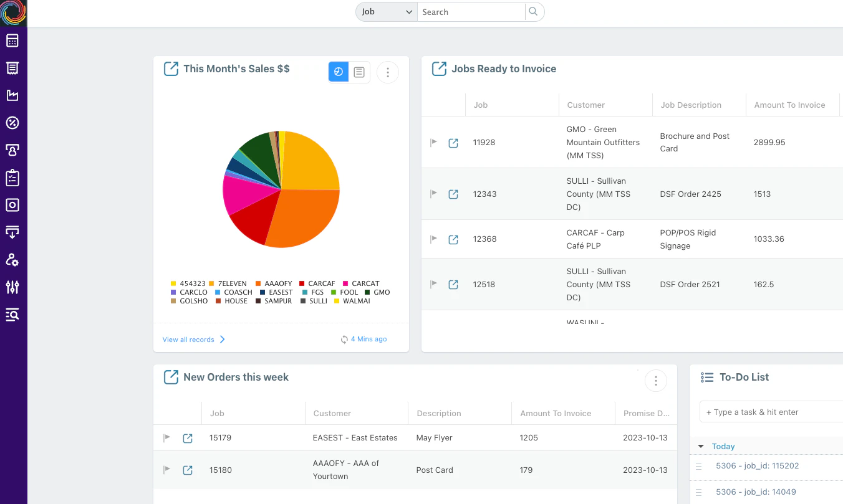Click the discounts percent icon in sidebar
The width and height of the screenshot is (843, 504).
(14, 123)
